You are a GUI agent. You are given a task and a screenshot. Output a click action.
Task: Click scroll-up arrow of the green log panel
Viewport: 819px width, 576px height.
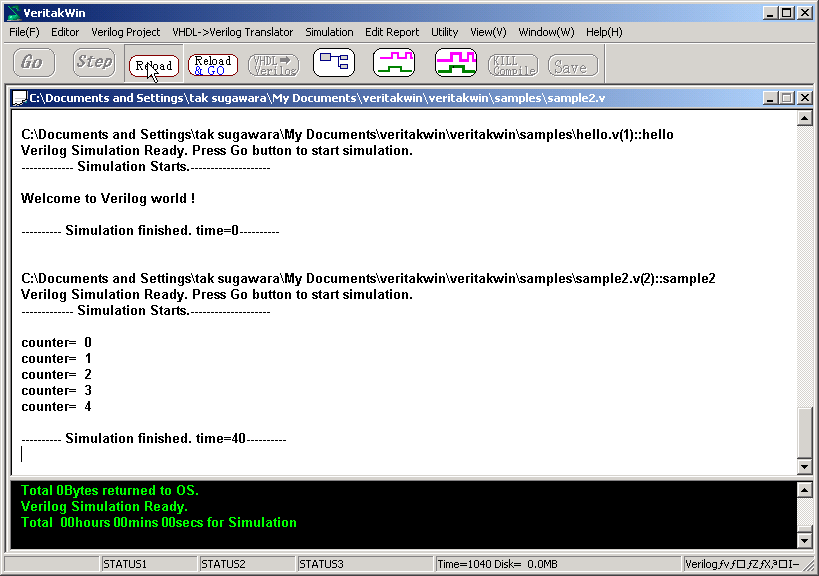(x=804, y=490)
